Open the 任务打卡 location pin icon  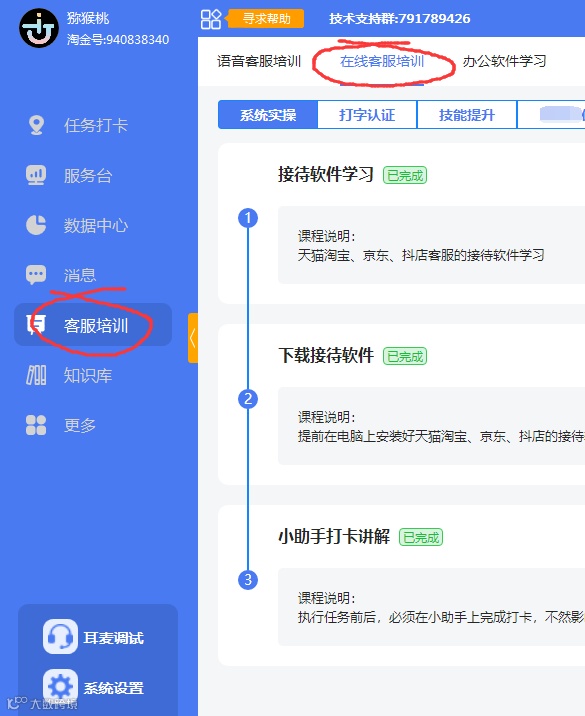(36, 125)
